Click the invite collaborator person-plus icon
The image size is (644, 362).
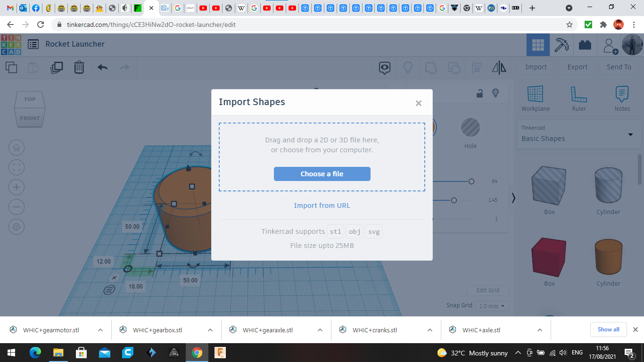tap(610, 45)
